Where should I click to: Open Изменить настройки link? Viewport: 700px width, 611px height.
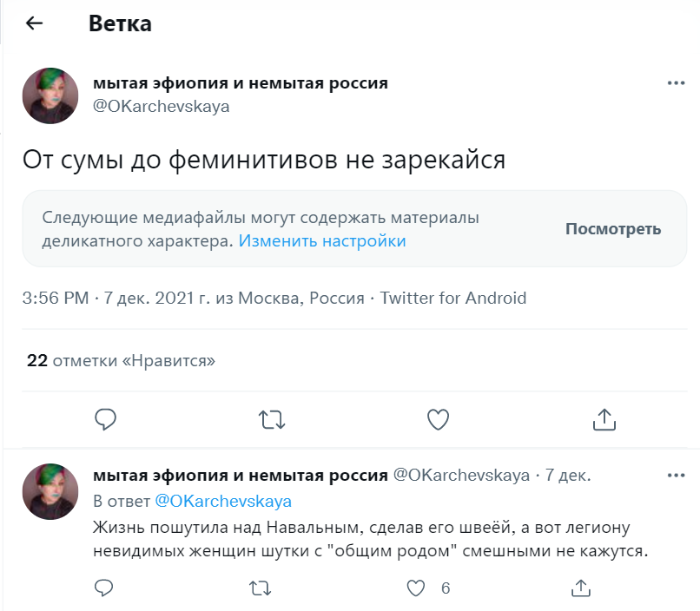321,240
